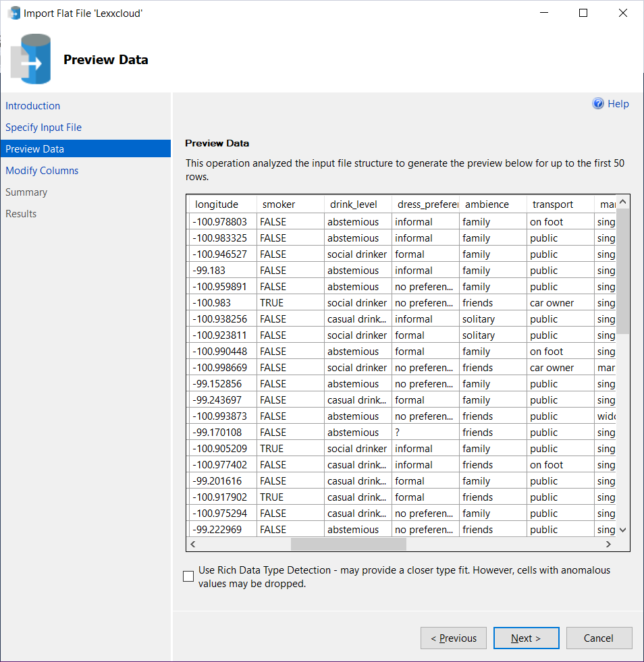Click the horizontal scrollbar thumb
Image resolution: width=644 pixels, height=662 pixels.
pos(348,544)
